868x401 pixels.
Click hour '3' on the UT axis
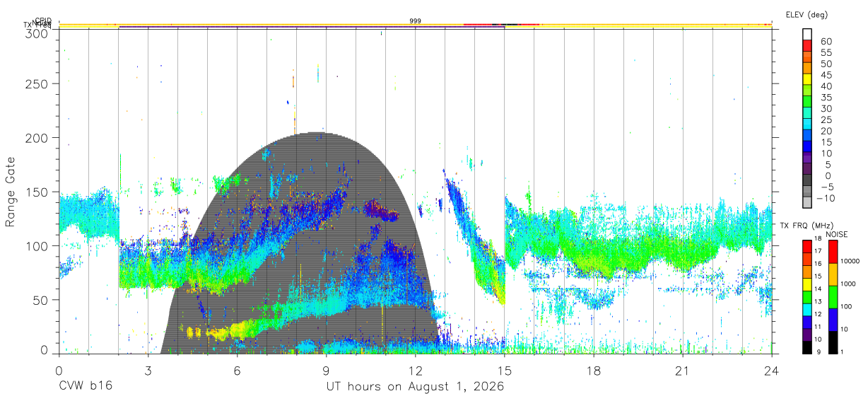(148, 371)
